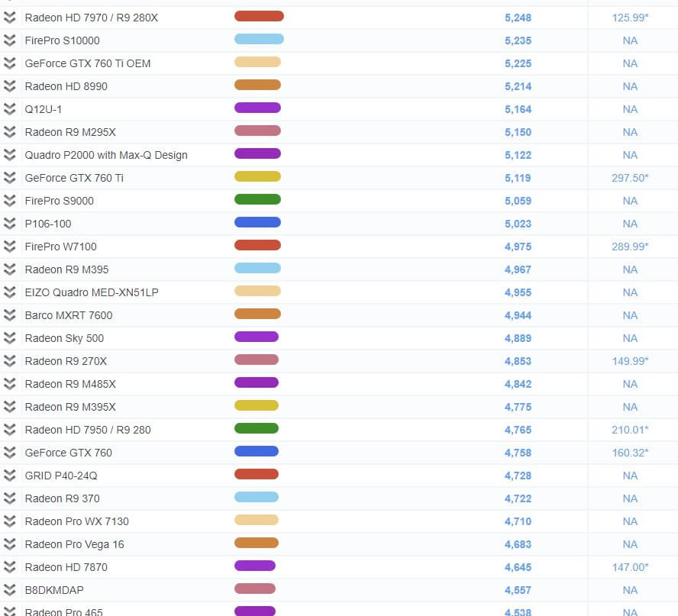Click score 5,248 for Radeon HD 7970
The height and width of the screenshot is (616, 678).
[x=518, y=18]
